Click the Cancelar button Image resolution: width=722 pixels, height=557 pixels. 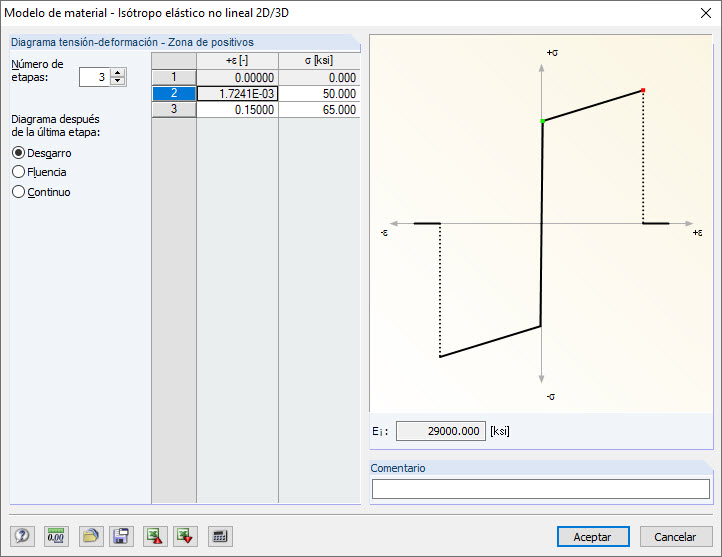pos(675,537)
